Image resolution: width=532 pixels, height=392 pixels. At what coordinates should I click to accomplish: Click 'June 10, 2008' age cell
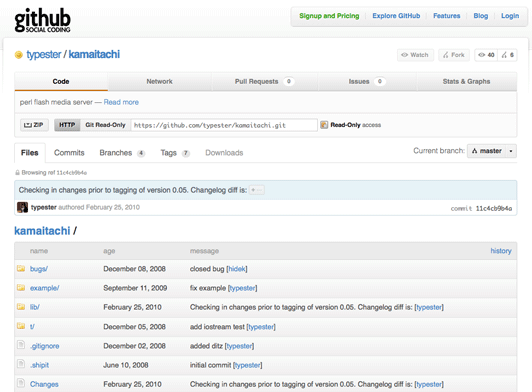pos(126,365)
